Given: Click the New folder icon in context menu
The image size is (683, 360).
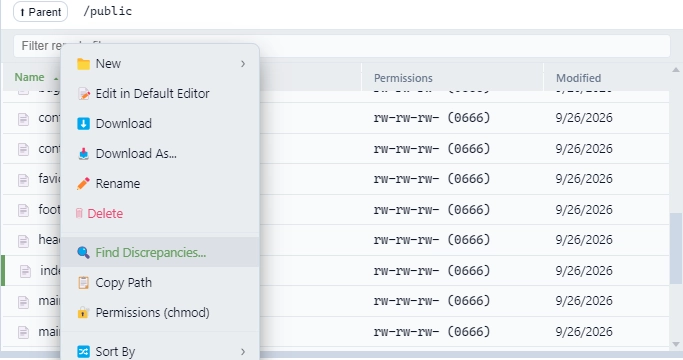Looking at the screenshot, I should 83,64.
